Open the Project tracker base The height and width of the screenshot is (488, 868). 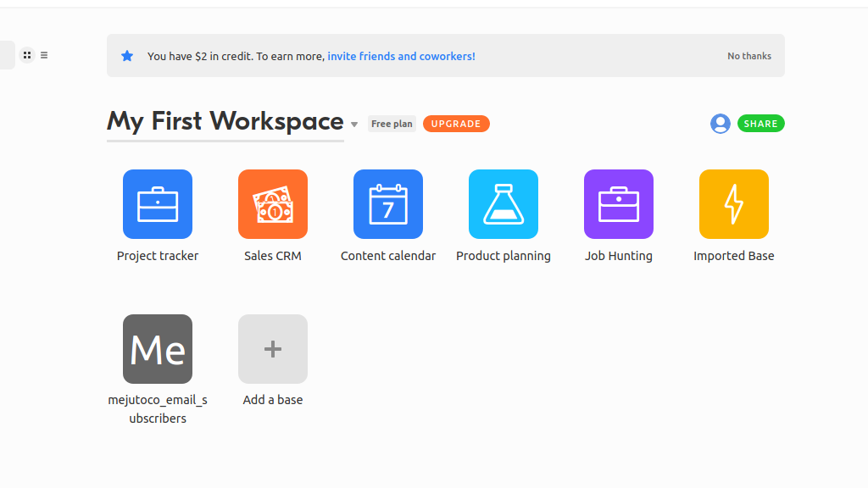click(x=158, y=203)
